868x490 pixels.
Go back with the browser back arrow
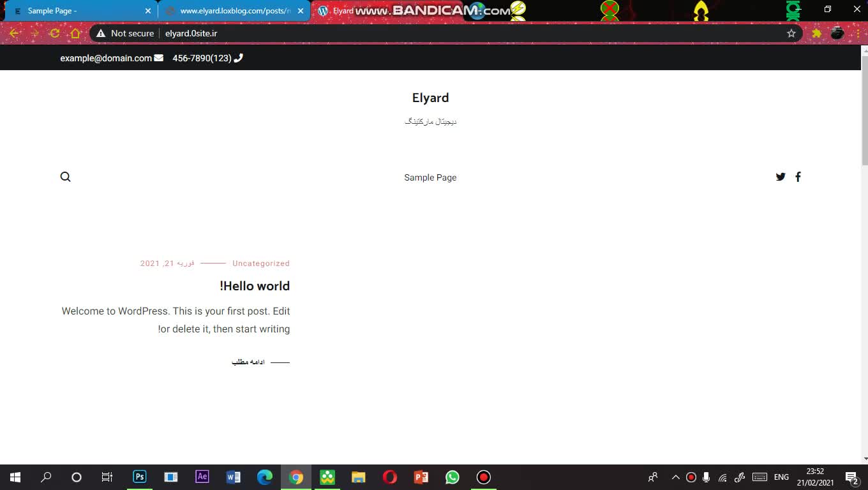point(14,33)
